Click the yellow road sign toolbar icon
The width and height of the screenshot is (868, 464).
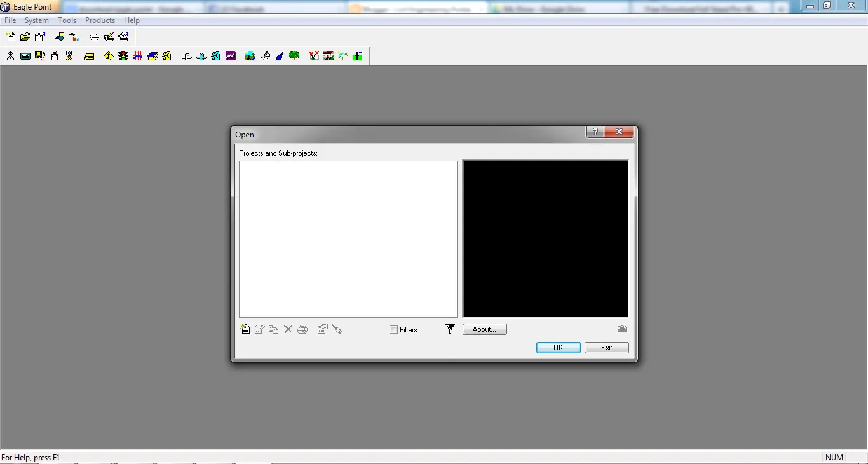[x=109, y=56]
